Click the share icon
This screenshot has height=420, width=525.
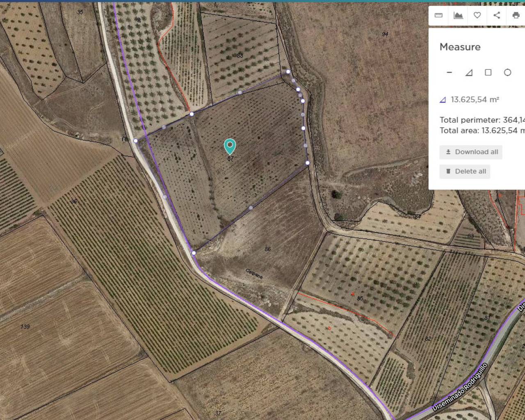(x=497, y=16)
